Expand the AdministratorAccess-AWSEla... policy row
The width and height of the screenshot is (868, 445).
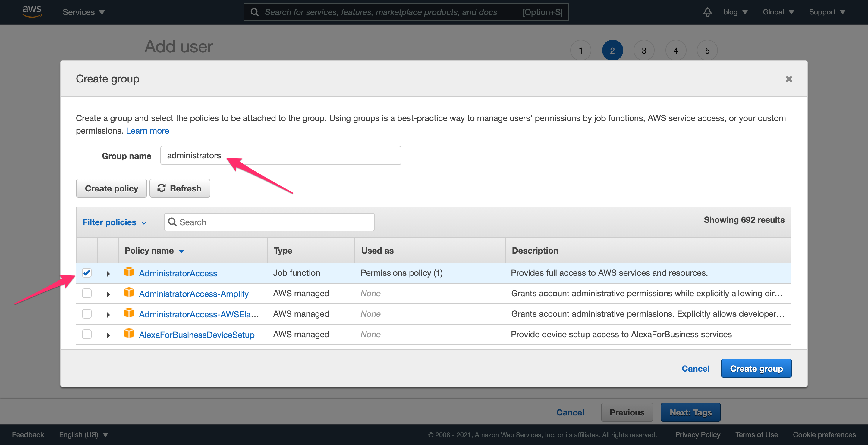108,315
